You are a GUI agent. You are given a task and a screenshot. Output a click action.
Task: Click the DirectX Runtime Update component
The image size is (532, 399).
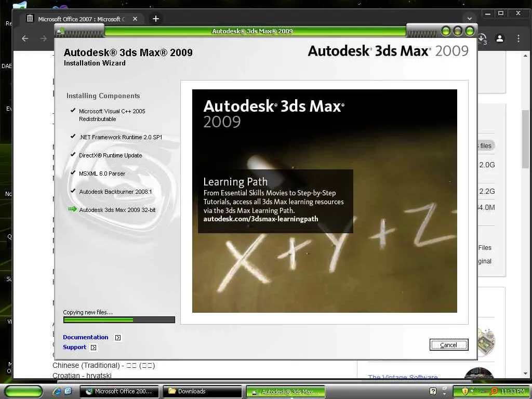point(111,155)
